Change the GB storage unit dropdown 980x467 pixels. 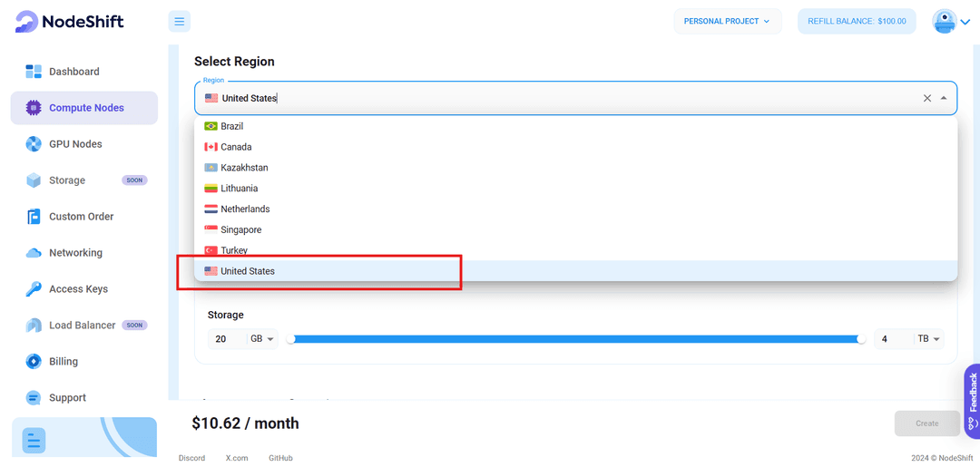[262, 339]
